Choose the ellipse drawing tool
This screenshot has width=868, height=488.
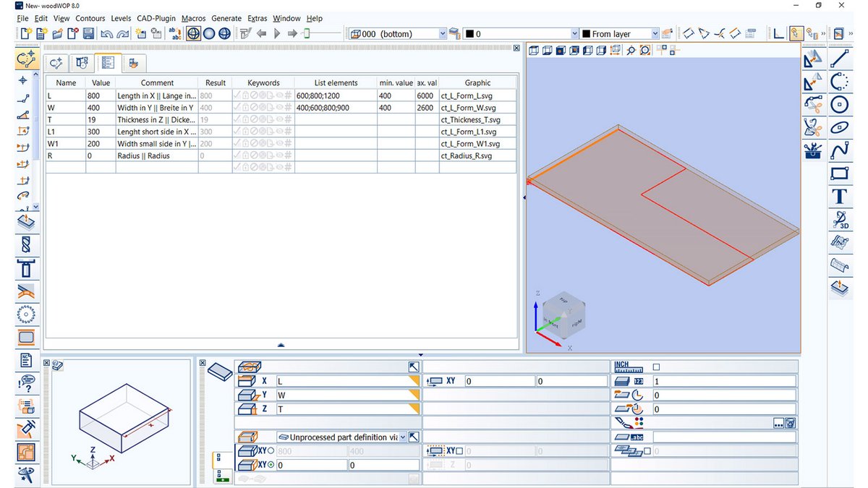[839, 127]
